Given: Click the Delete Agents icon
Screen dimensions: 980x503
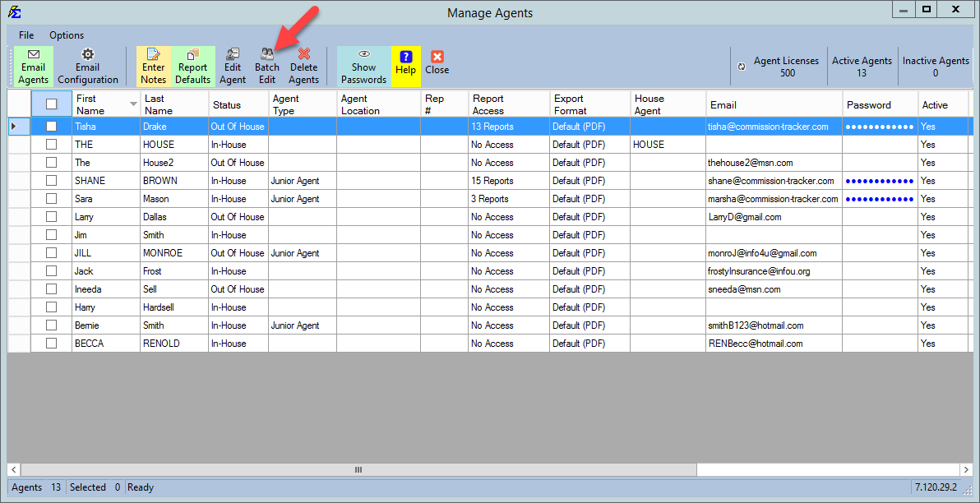Looking at the screenshot, I should tap(303, 66).
